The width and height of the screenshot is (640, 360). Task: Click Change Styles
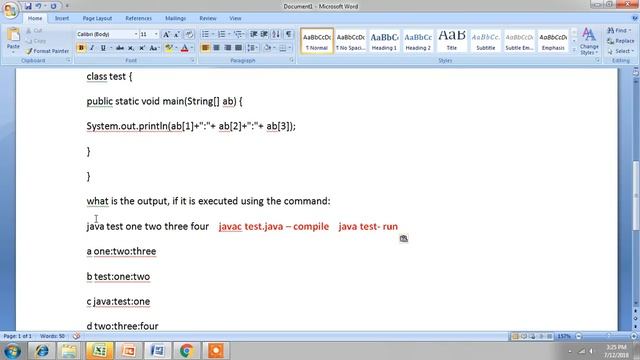click(589, 41)
